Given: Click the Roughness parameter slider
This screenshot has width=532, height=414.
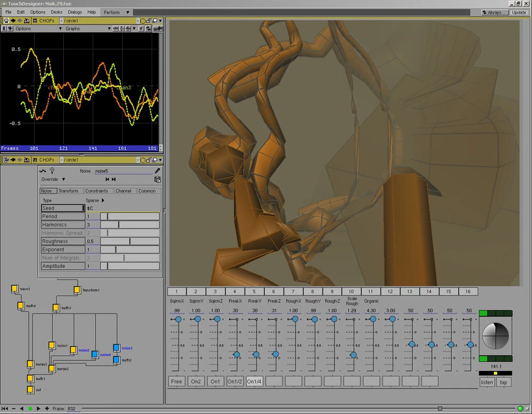Looking at the screenshot, I should click(130, 241).
